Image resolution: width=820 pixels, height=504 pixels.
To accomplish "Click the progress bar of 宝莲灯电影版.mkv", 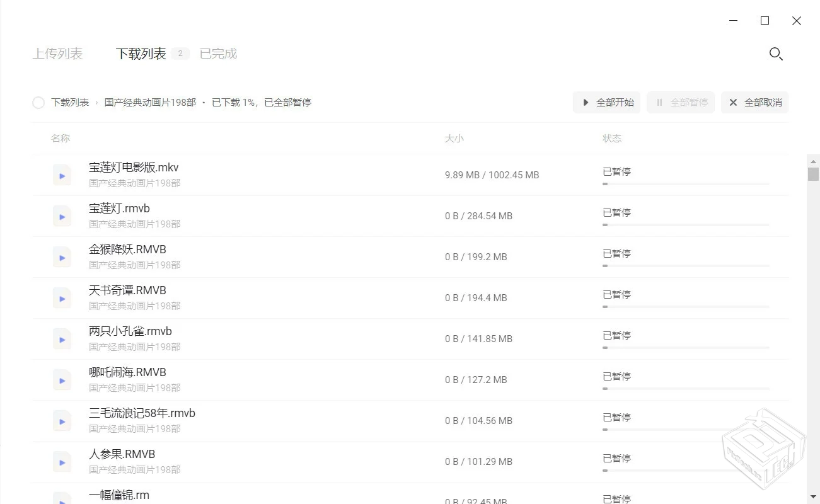I will [685, 184].
